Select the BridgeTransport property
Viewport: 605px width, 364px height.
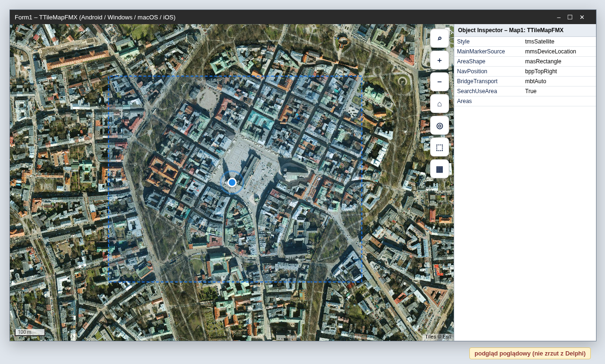pos(477,81)
